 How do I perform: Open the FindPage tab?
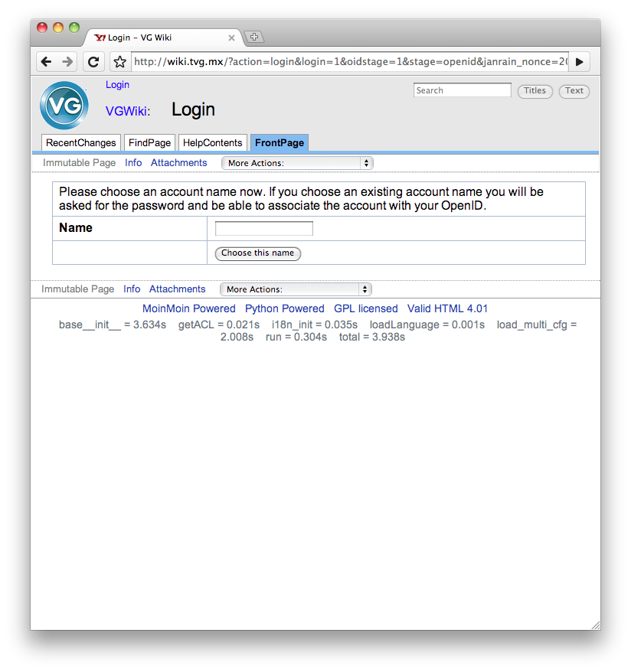pyautogui.click(x=149, y=142)
